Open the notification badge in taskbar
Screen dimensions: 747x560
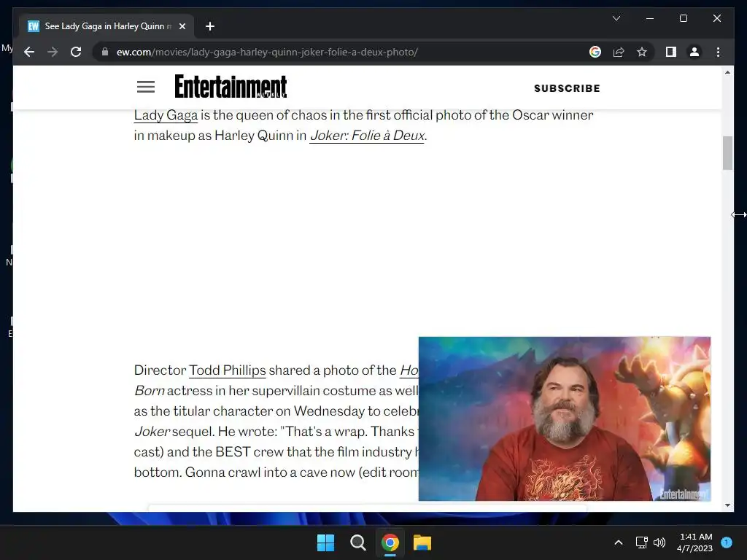point(727,542)
